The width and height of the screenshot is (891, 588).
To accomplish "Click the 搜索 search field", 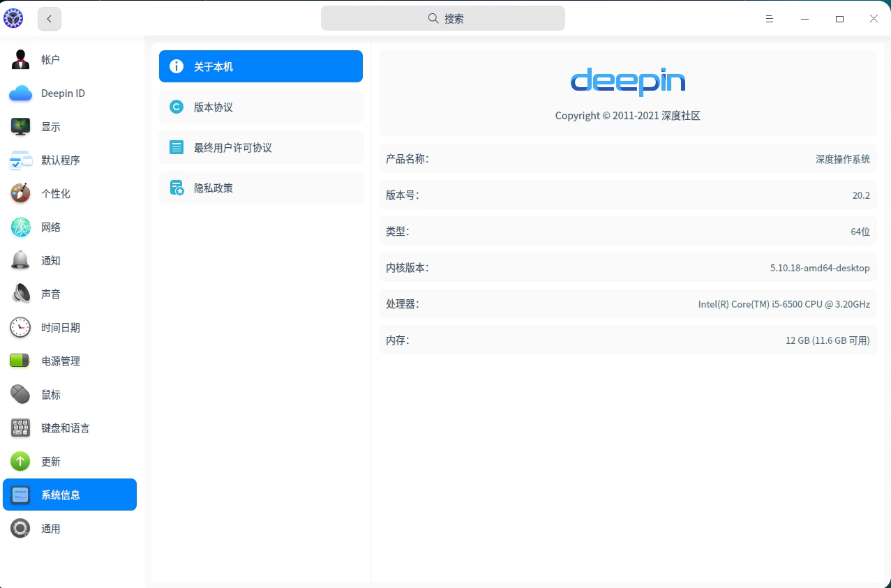I will pyautogui.click(x=443, y=19).
